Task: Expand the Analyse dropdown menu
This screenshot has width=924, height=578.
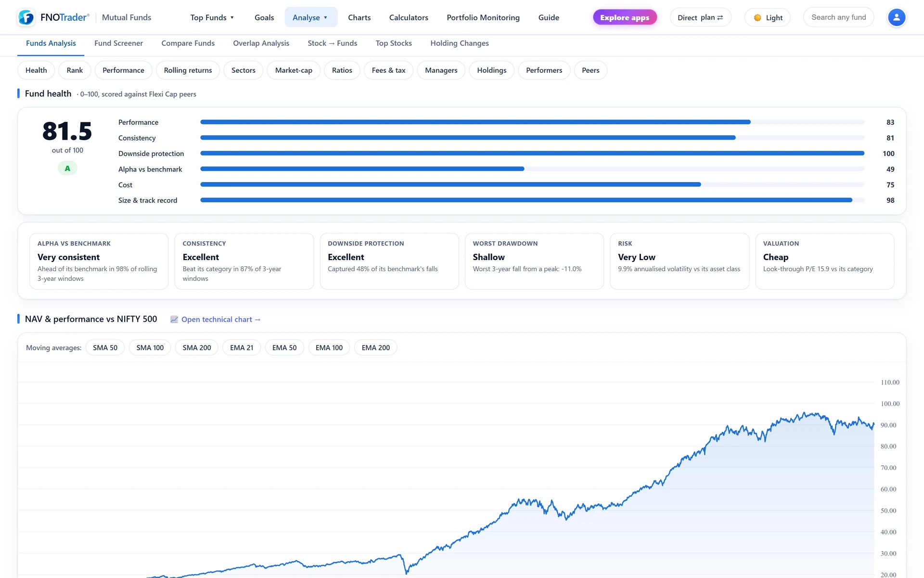Action: click(x=311, y=17)
